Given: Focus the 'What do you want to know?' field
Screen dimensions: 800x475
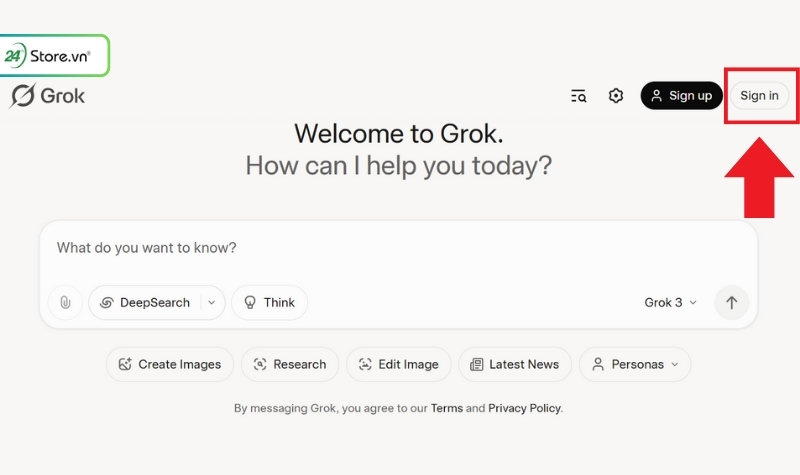Looking at the screenshot, I should (398, 248).
